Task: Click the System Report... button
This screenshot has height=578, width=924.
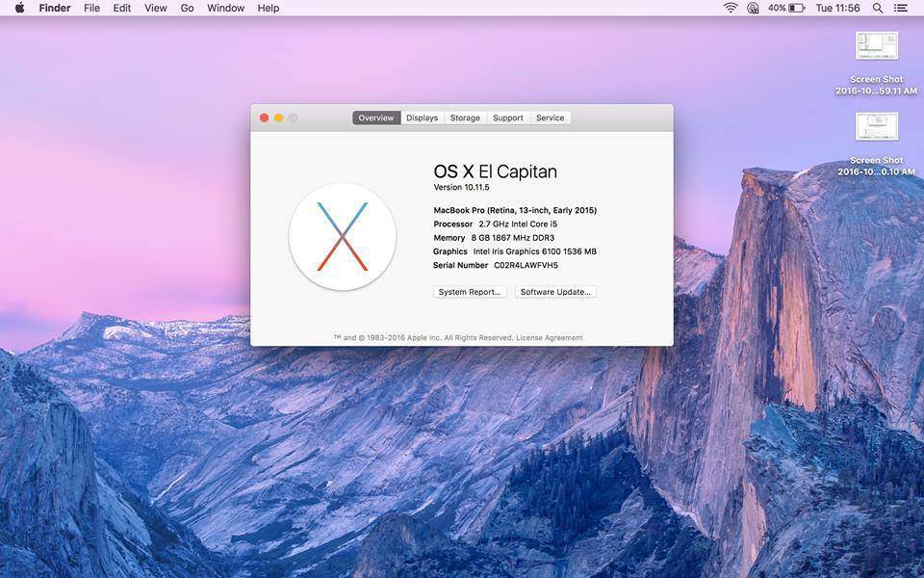Action: 470,292
